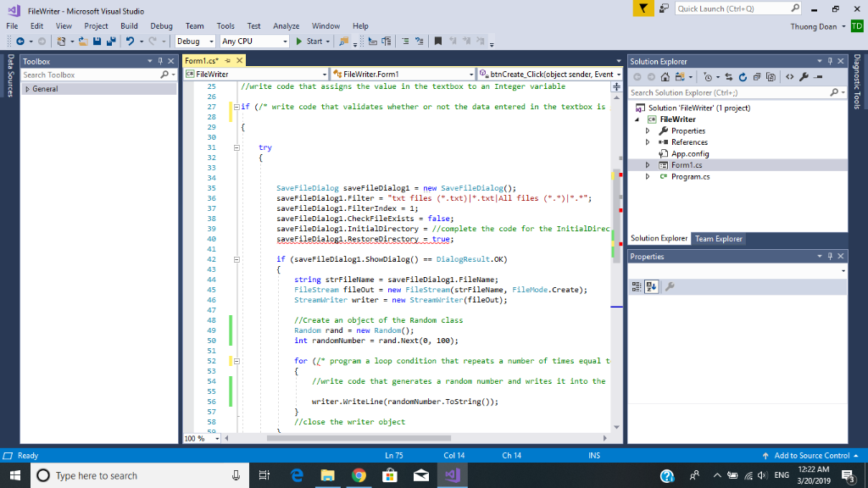This screenshot has height=488, width=868.
Task: Click the Save All toolbar icon
Action: 111,42
